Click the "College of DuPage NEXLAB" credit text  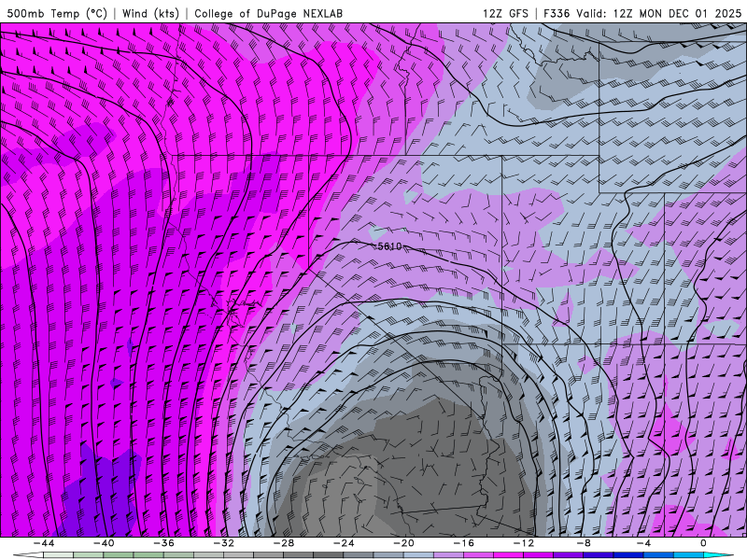pyautogui.click(x=268, y=13)
